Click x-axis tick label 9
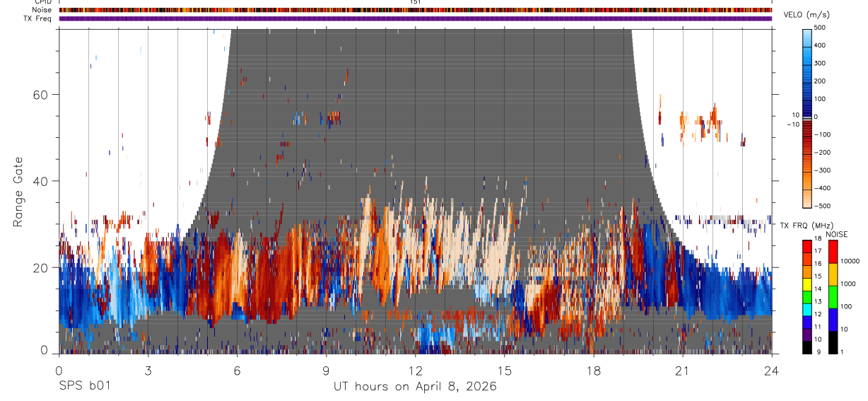The image size is (868, 401). pos(326,370)
